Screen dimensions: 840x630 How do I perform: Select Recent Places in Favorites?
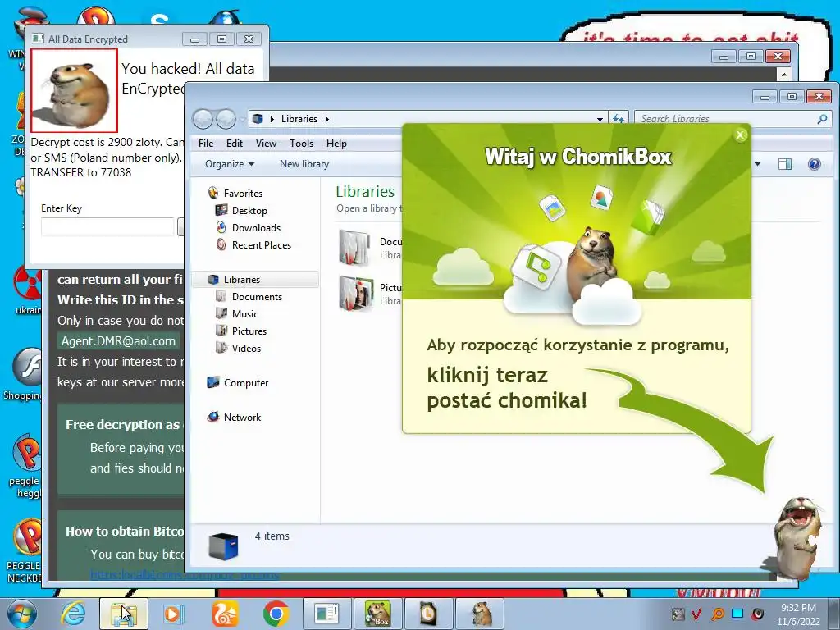pos(262,244)
